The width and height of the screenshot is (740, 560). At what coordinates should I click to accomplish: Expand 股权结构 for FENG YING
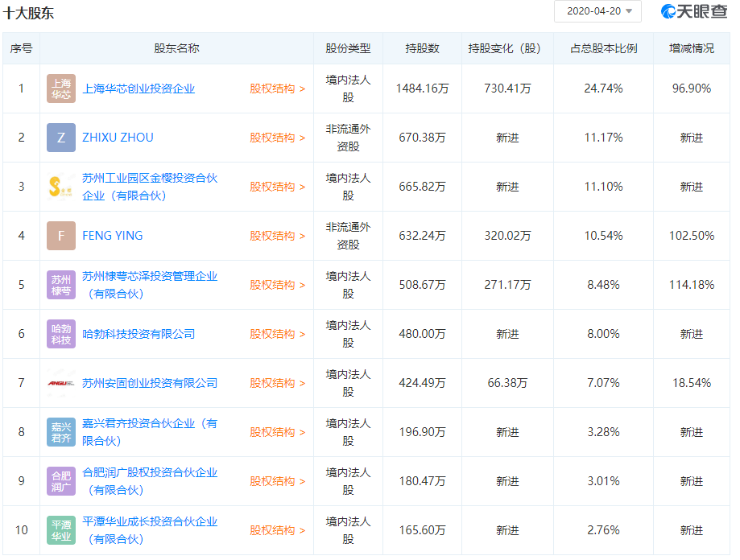point(277,236)
